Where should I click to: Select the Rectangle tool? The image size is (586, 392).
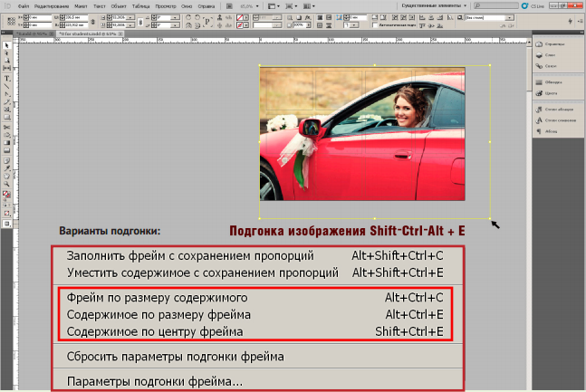point(6,117)
